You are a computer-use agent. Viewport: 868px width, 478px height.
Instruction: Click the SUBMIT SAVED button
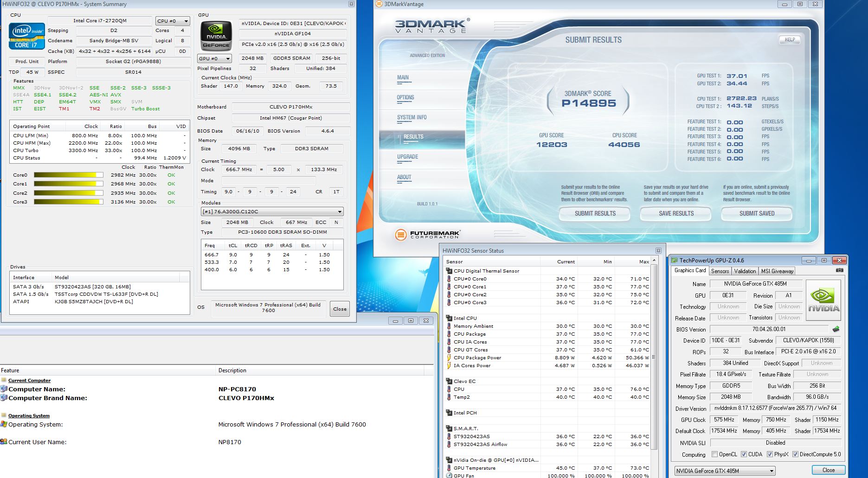click(x=757, y=214)
